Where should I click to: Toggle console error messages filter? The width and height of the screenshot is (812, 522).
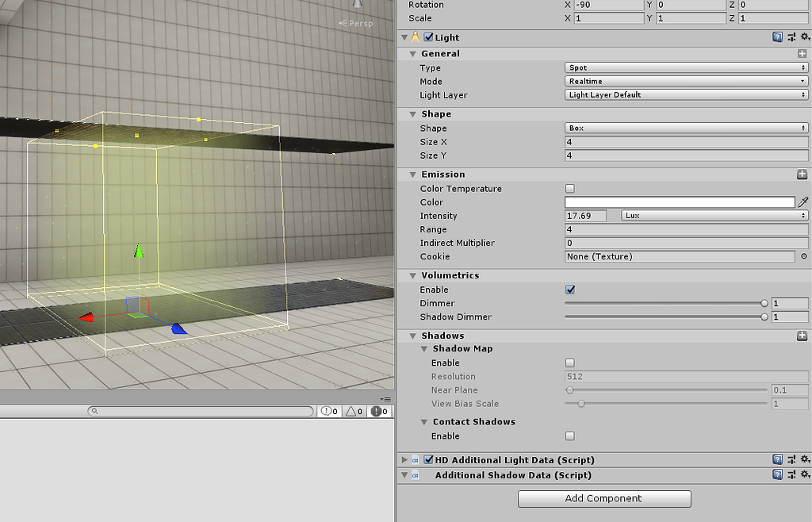pyautogui.click(x=377, y=411)
